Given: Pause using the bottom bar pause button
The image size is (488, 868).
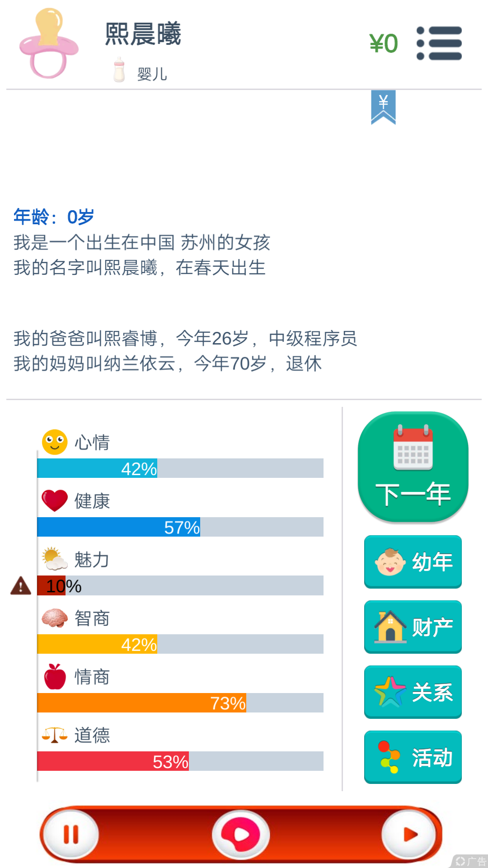Looking at the screenshot, I should click(x=70, y=835).
